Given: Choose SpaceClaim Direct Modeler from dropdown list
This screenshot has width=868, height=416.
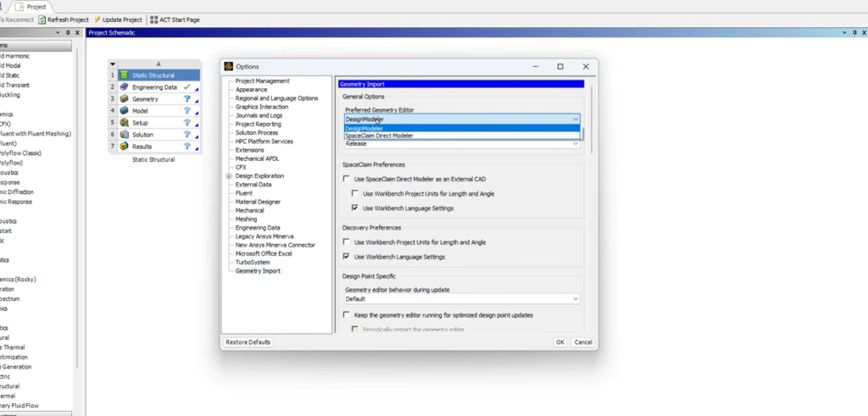Looking at the screenshot, I should pos(379,136).
